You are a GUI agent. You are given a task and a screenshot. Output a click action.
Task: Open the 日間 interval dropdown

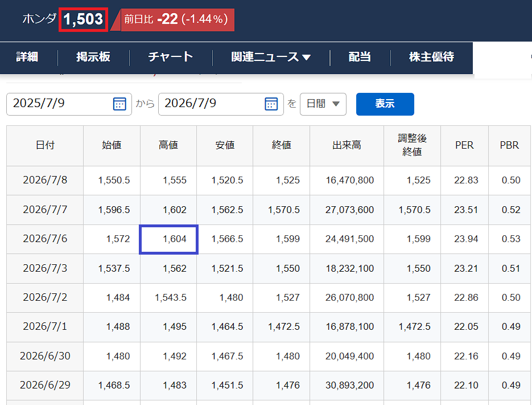(x=323, y=104)
